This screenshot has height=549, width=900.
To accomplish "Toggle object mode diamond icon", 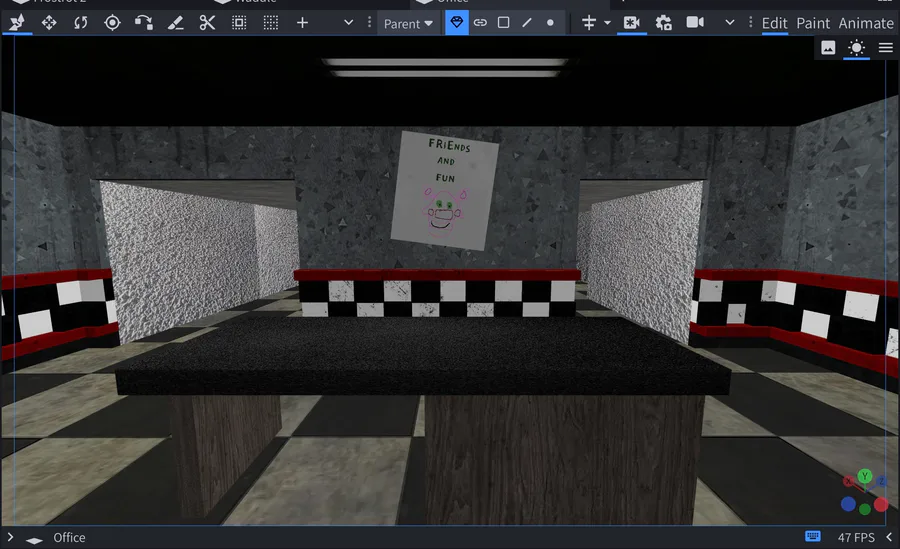I will tap(456, 22).
